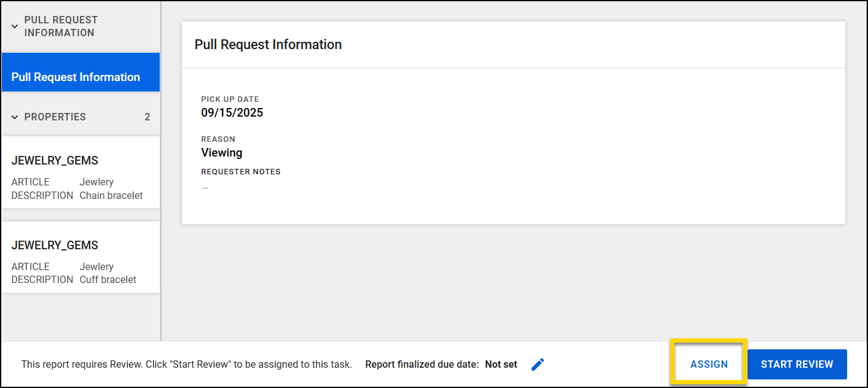This screenshot has width=868, height=388.
Task: Click the Properties count badge showing 2
Action: 147,117
